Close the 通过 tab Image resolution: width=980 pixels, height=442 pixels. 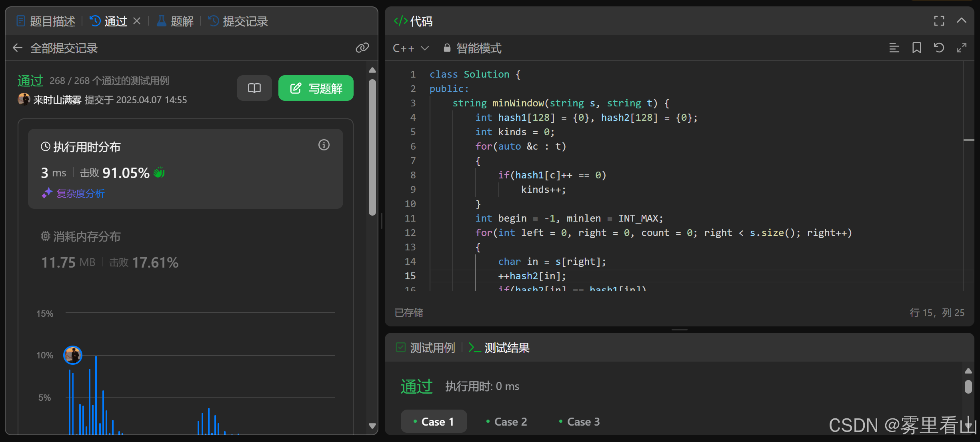pyautogui.click(x=137, y=21)
